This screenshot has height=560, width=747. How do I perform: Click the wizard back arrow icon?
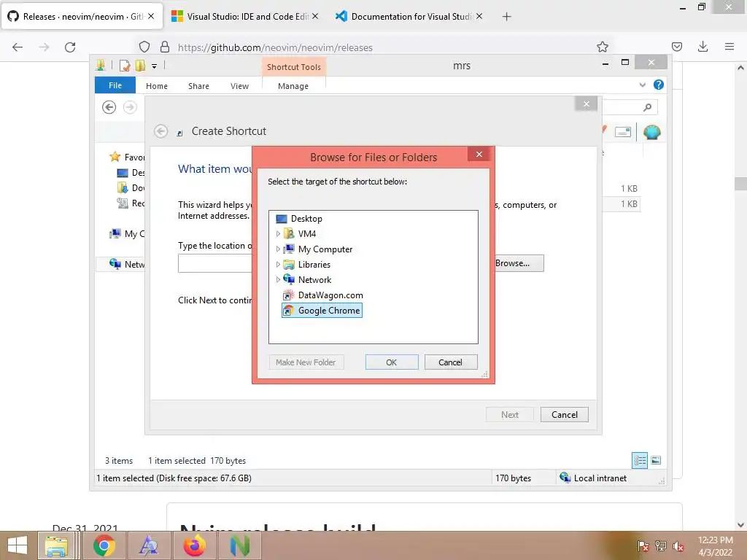coord(161,131)
